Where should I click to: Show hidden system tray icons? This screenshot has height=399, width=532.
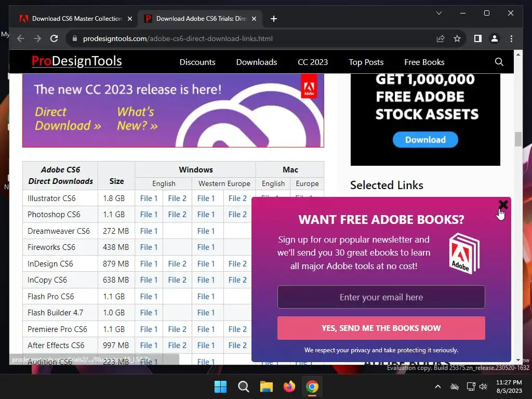(437, 387)
